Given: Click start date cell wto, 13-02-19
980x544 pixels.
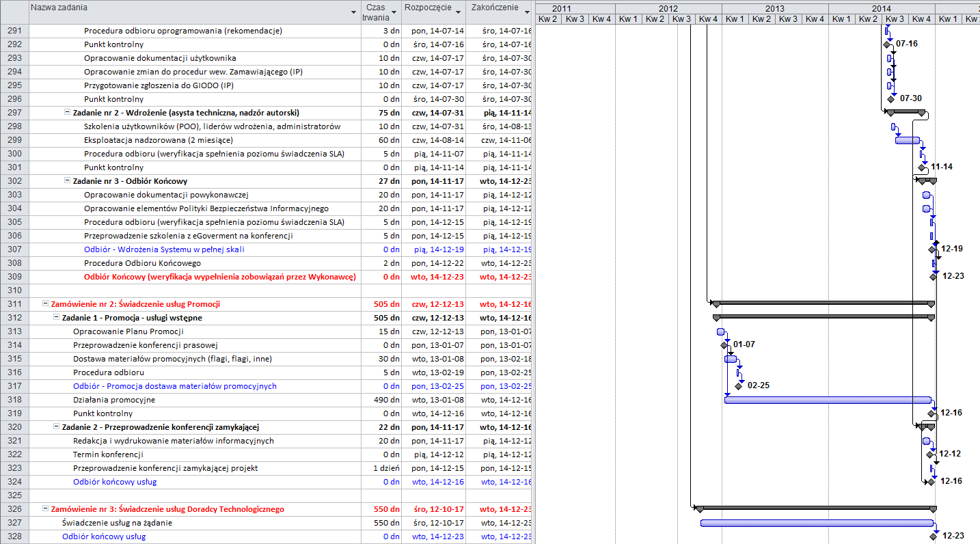Looking at the screenshot, I should click(x=434, y=372).
